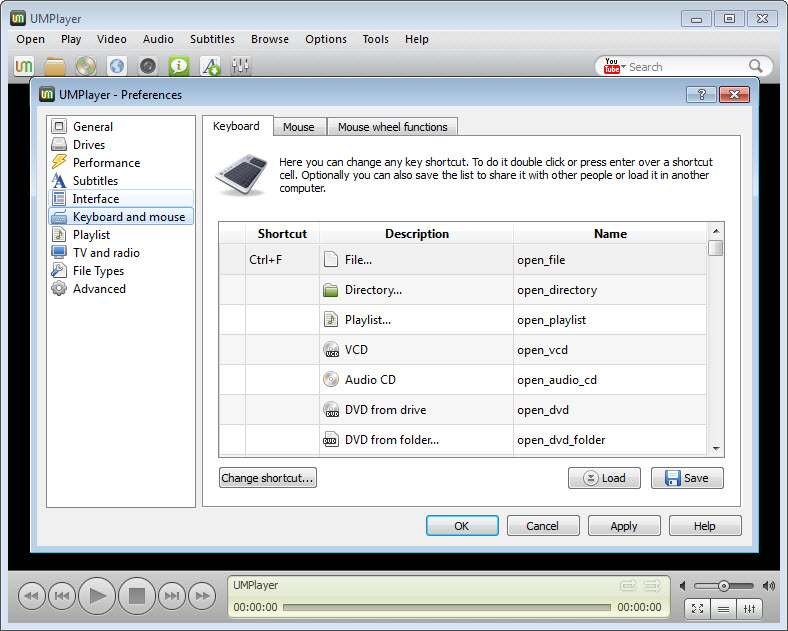
Task: Sort by Description column header
Action: click(417, 234)
